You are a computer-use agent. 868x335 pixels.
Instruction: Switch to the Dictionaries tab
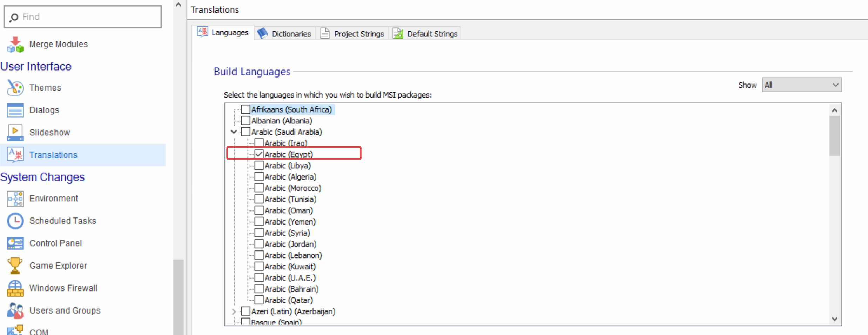(284, 34)
